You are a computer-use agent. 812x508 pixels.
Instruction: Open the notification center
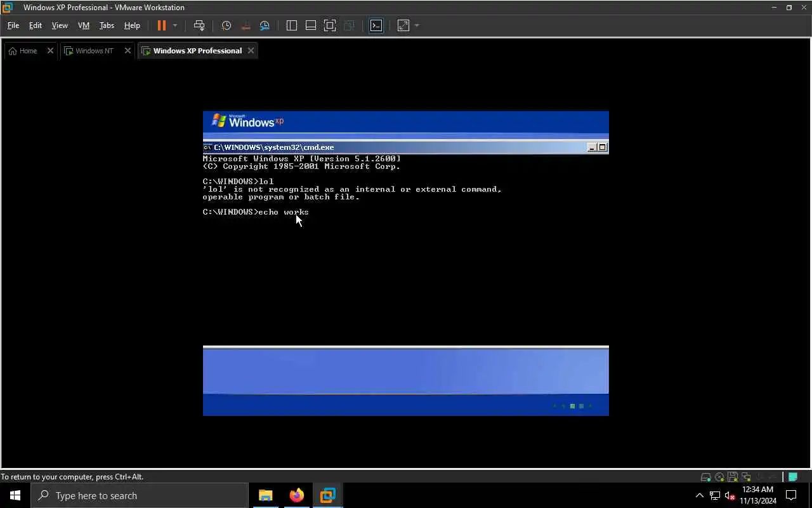pos(792,495)
